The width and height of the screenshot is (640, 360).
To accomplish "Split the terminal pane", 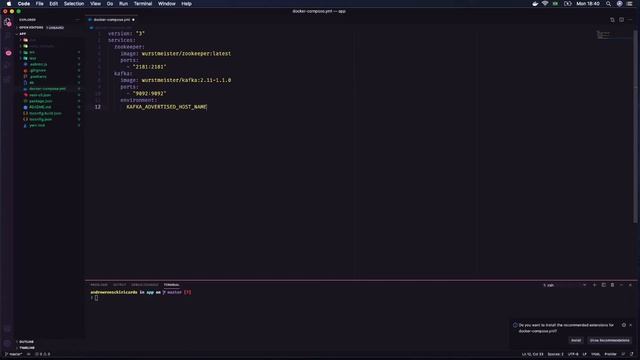I will click(x=603, y=285).
